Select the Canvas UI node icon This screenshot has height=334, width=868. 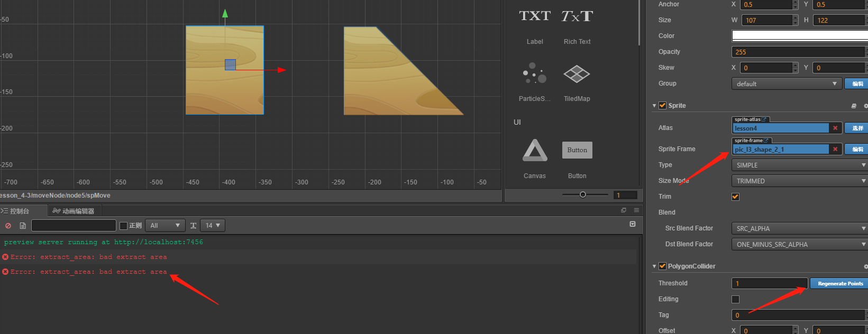click(x=535, y=150)
